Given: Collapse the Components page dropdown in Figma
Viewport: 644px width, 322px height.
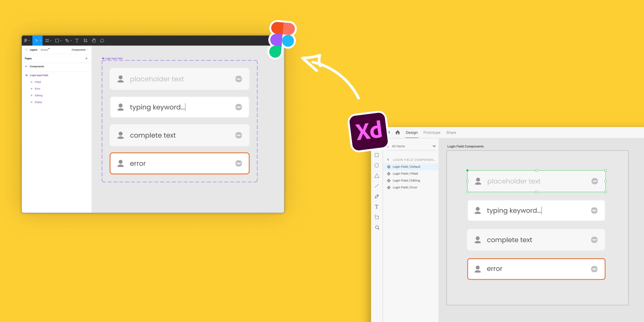Looking at the screenshot, I should point(80,50).
